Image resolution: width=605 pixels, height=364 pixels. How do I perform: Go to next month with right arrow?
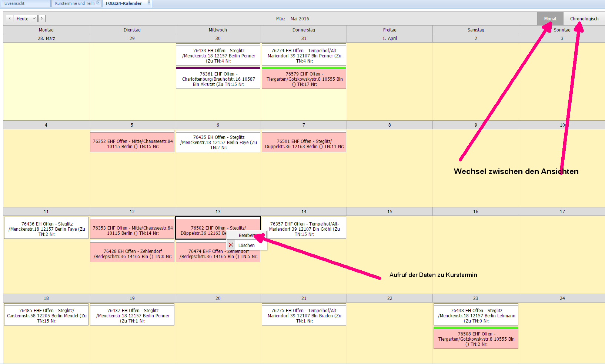pyautogui.click(x=42, y=19)
